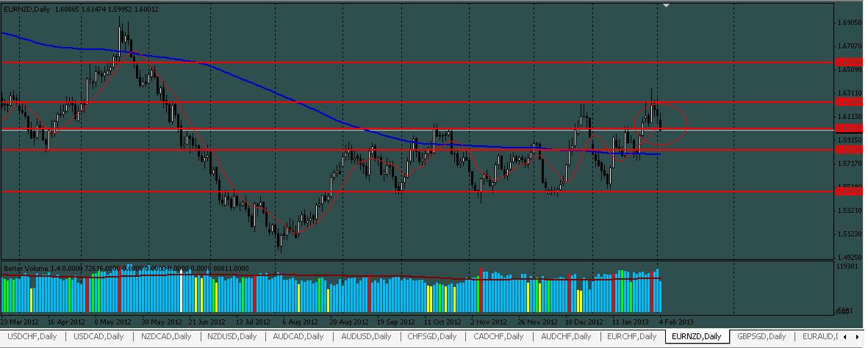Click the 11 Oct 2012 date label
Screen dimensions: 868x348
click(x=443, y=321)
